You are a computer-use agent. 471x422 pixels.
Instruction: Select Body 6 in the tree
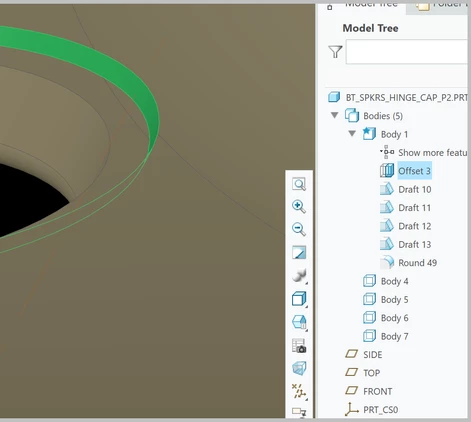[x=395, y=318]
